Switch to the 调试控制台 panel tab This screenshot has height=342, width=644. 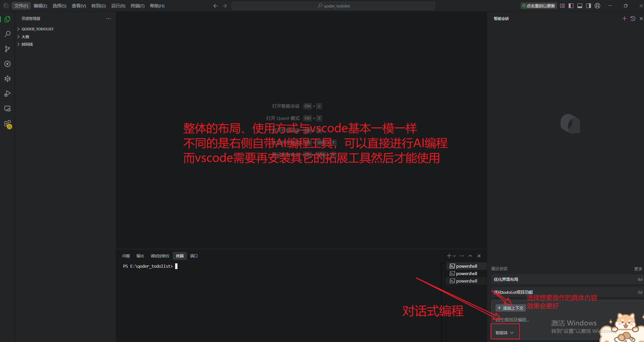pos(160,256)
